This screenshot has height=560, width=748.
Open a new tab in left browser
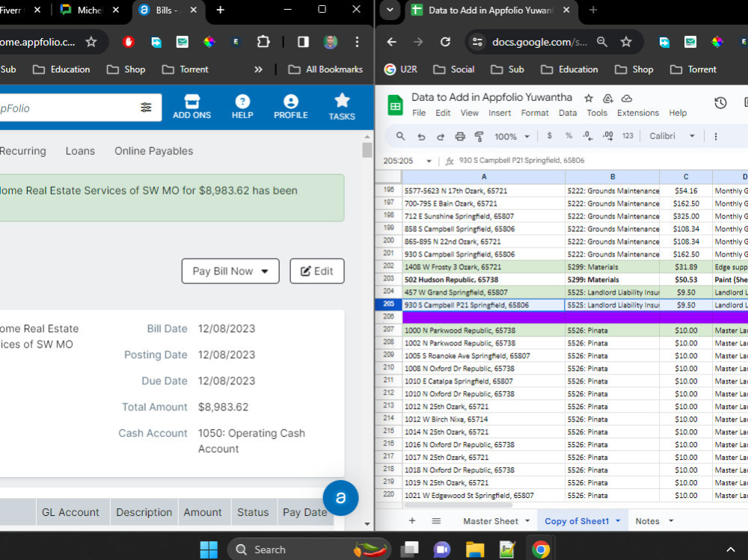[220, 10]
